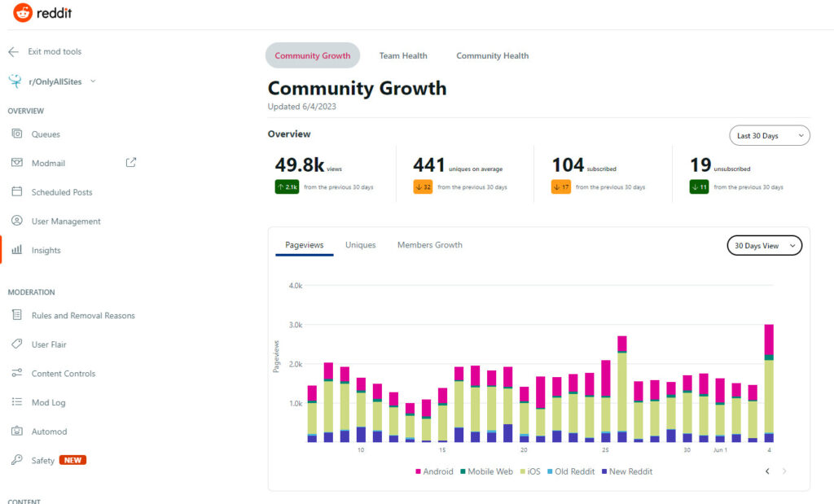
Task: Open the Queues icon in sidebar
Action: pyautogui.click(x=16, y=134)
